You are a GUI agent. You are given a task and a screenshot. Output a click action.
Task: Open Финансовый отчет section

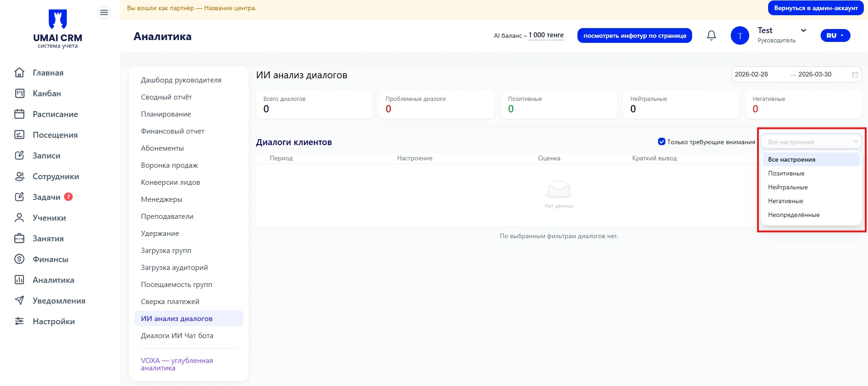(x=173, y=131)
